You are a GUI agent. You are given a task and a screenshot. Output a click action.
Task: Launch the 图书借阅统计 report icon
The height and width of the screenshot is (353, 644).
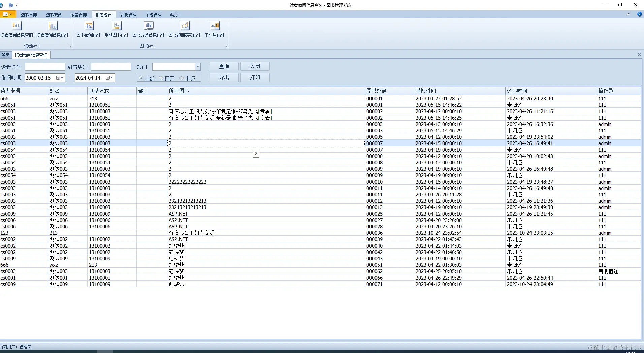pos(89,29)
